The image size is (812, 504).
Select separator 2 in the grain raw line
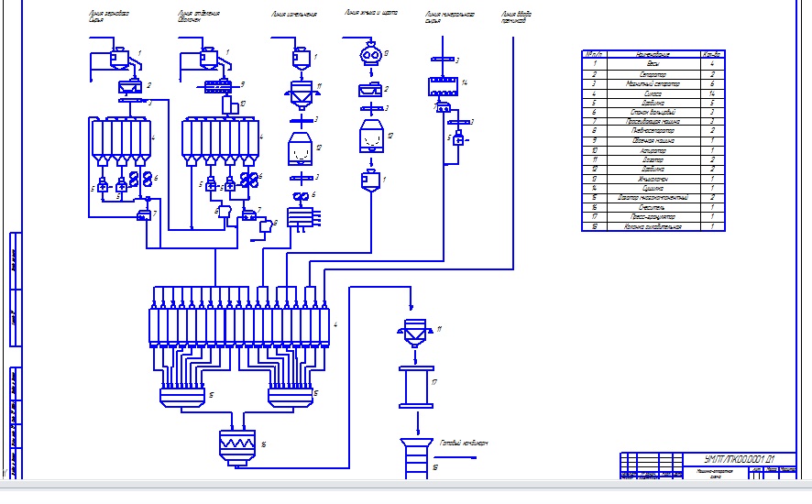click(x=130, y=86)
